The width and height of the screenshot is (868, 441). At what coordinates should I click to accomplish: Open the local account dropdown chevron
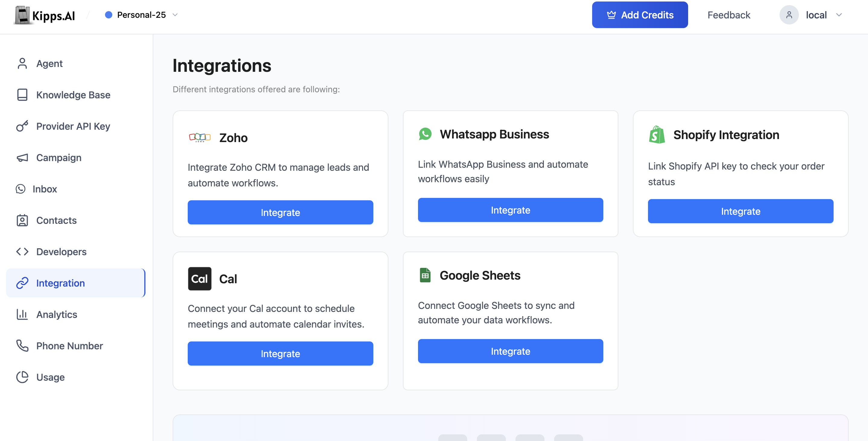tap(839, 15)
